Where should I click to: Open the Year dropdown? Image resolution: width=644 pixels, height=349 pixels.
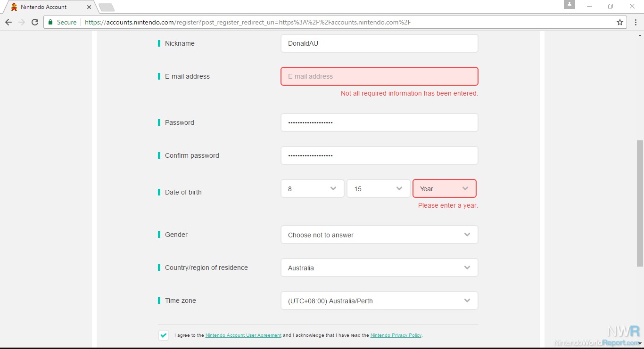[x=445, y=188]
